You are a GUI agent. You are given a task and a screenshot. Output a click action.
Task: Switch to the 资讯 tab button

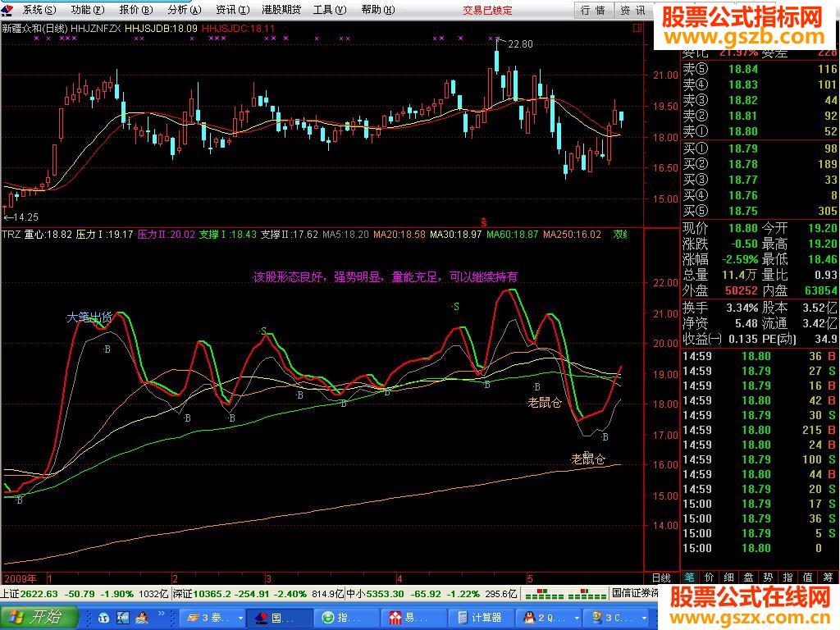(632, 10)
